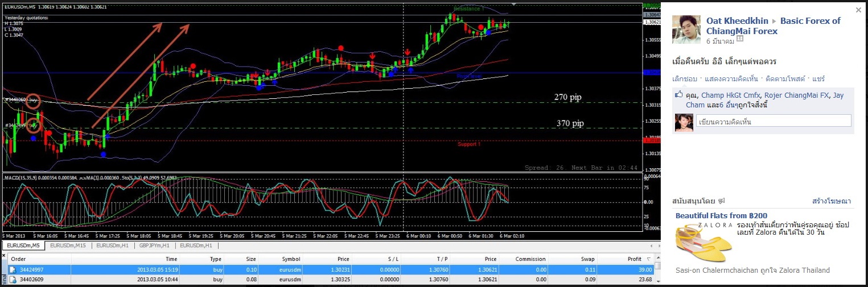Click the post audience icon beside the date

740,39
